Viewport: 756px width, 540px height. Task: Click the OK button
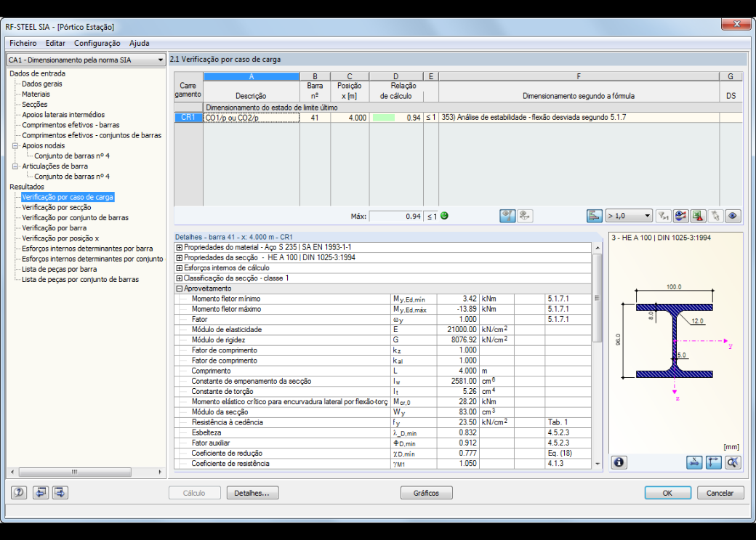[x=668, y=493]
